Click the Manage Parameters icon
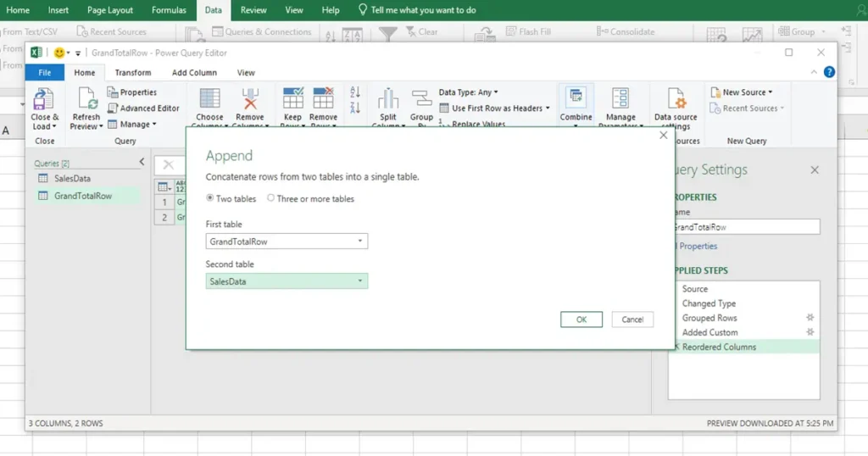This screenshot has width=868, height=456. 620,98
